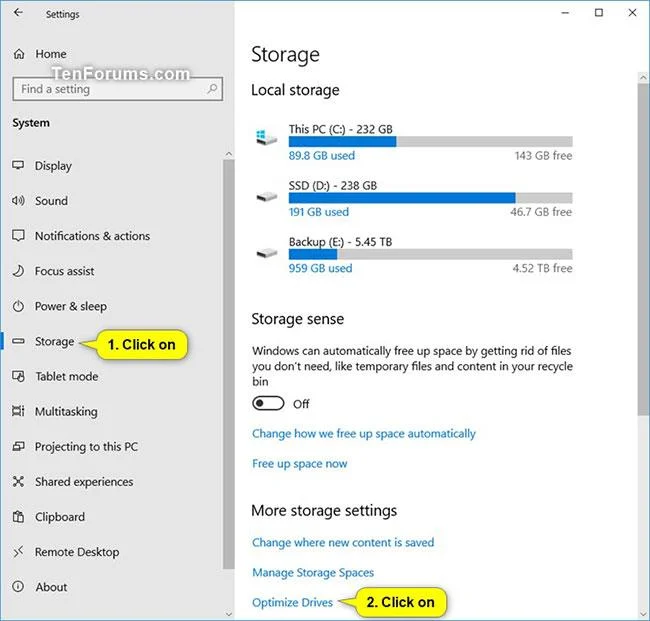Click Backup (E:) usage bar
Screen dimensions: 650x621
431,254
